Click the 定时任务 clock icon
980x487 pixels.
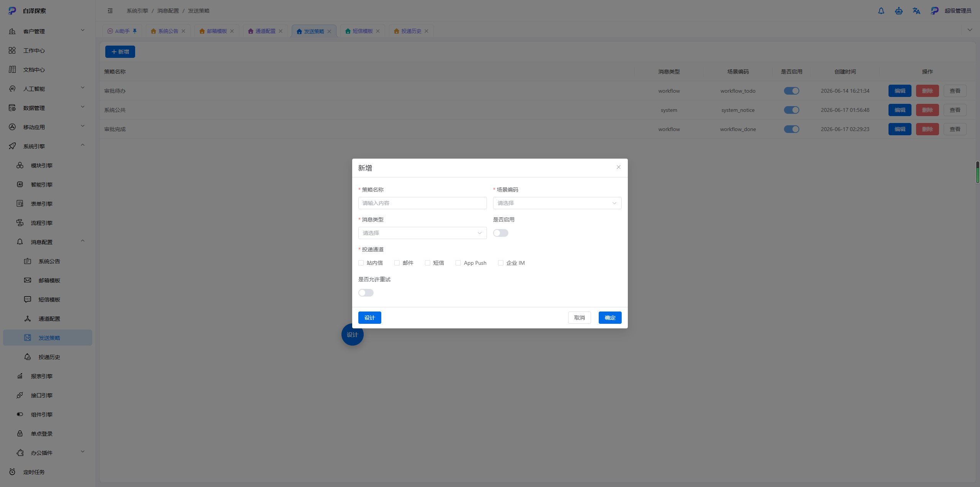pyautogui.click(x=12, y=472)
